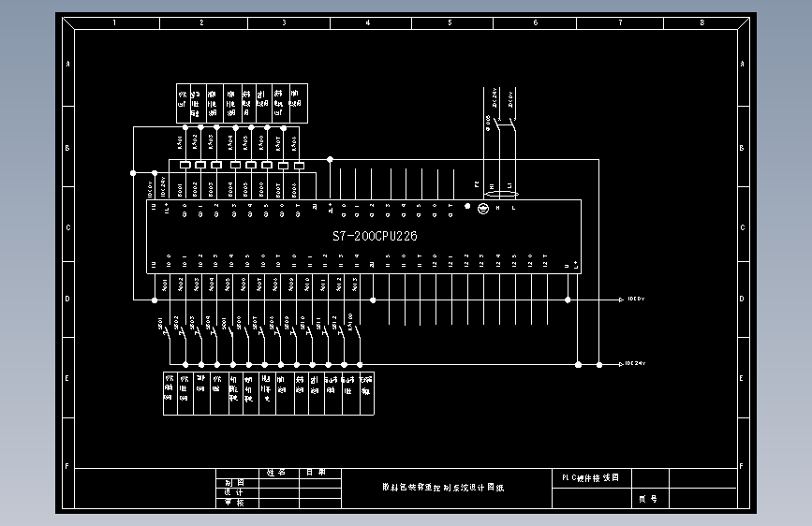Select column marker 7 in the top ruler
The height and width of the screenshot is (526, 812).
[x=620, y=22]
